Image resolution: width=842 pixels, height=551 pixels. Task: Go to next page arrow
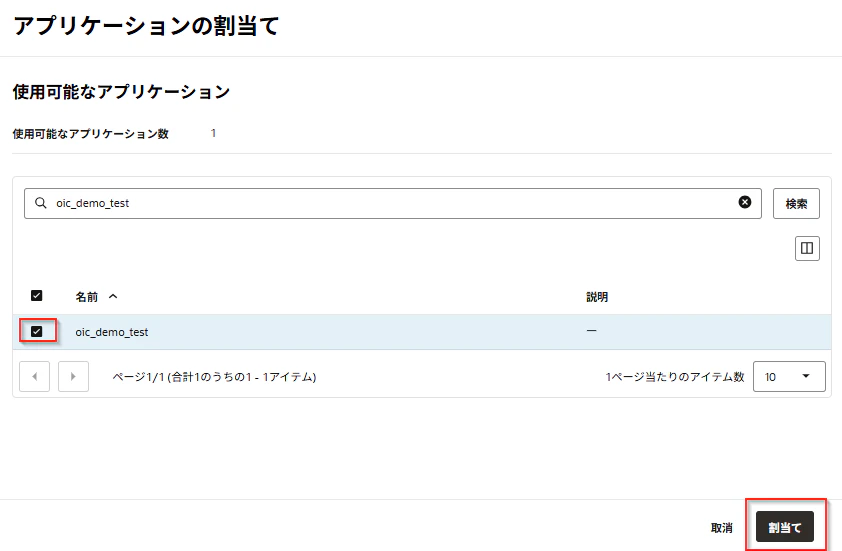[73, 376]
